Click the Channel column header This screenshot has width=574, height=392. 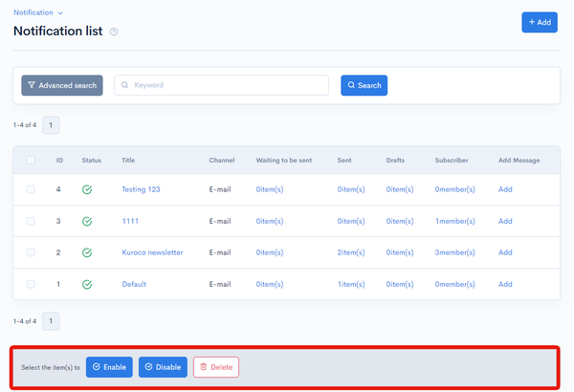click(222, 161)
